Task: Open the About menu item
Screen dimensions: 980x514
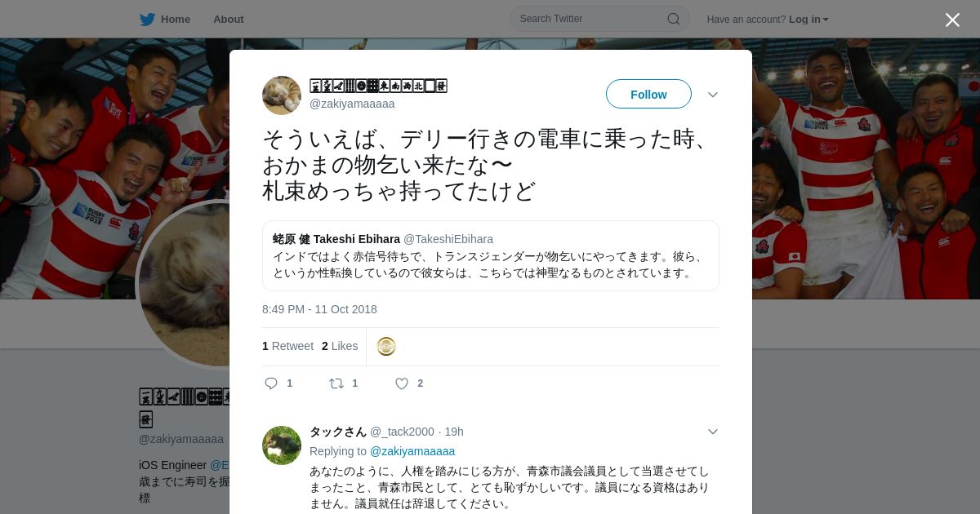Action: [x=229, y=19]
